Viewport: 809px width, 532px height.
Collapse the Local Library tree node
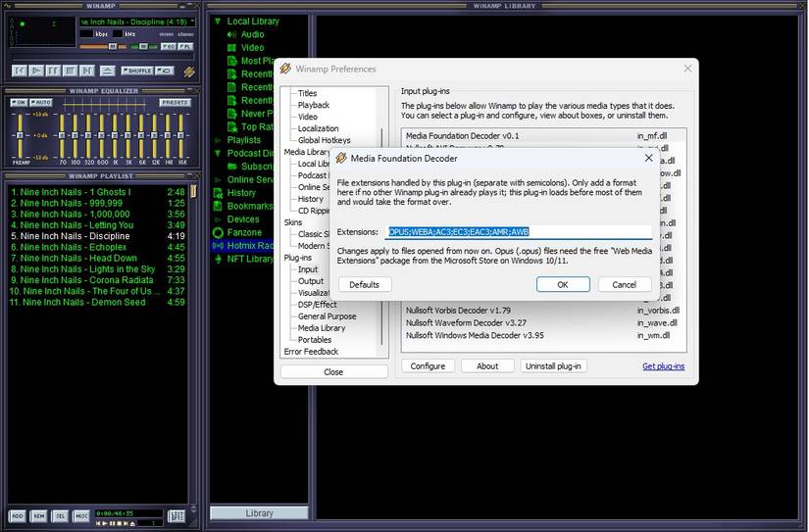coord(218,22)
